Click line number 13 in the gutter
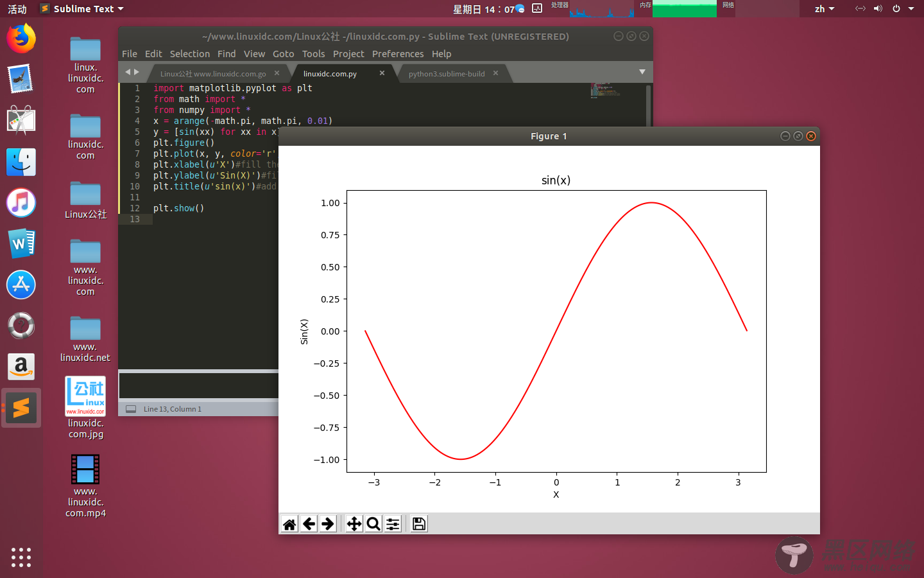The width and height of the screenshot is (924, 578). point(135,219)
